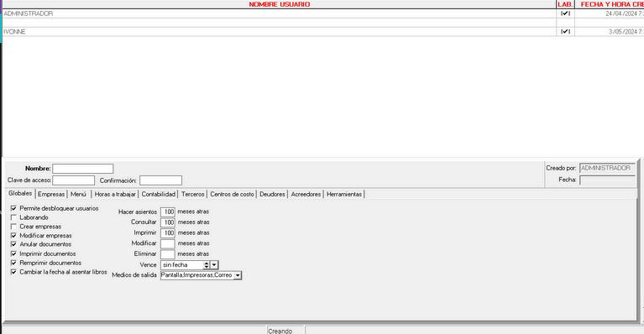Click the Nombre input field
Screen dimensions: 644x334
(83, 169)
